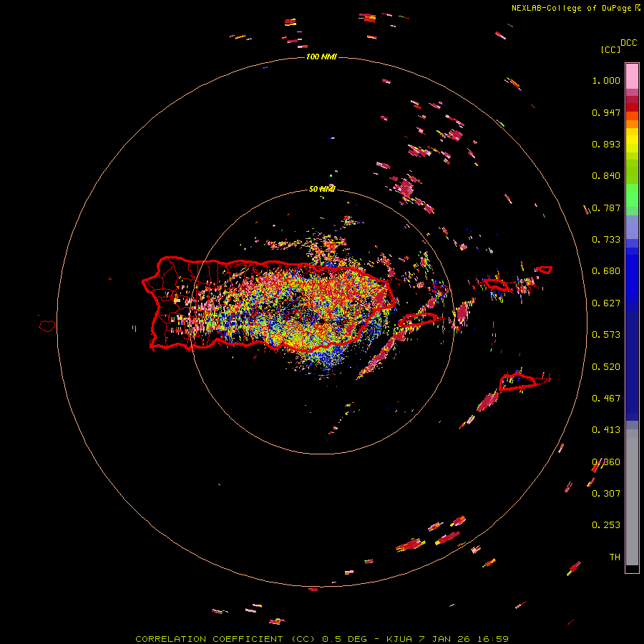Pick the light pink top segment of color bar
Image resolution: width=644 pixels, height=644 pixels.
click(x=632, y=76)
